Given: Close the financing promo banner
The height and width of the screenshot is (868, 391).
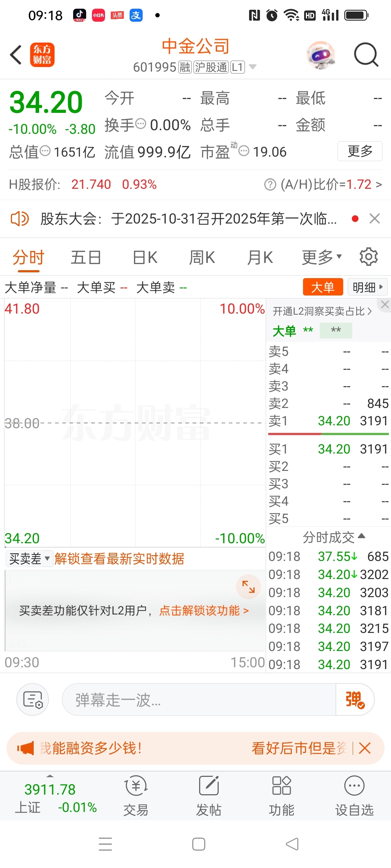Looking at the screenshot, I should (x=365, y=748).
